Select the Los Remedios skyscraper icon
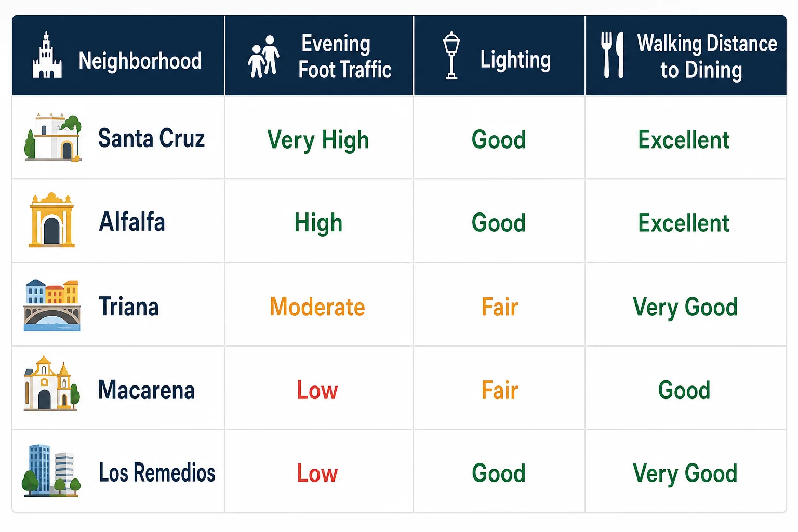This screenshot has width=798, height=532. (51, 470)
